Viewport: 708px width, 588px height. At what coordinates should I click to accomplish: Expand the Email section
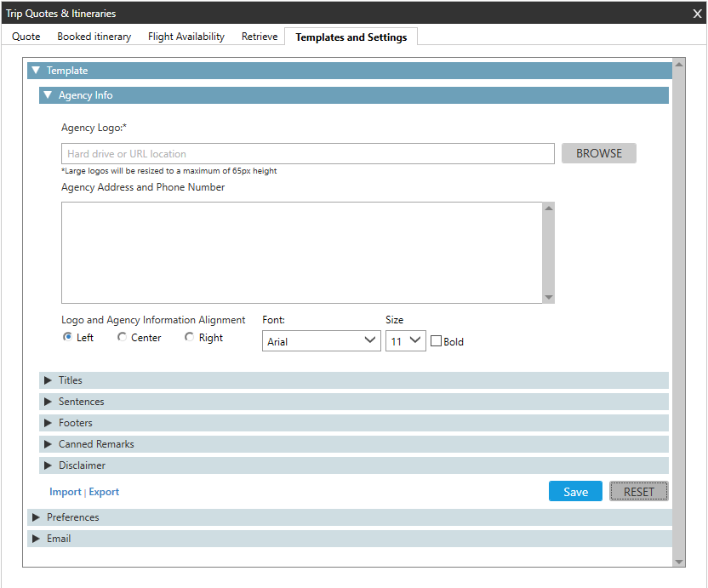click(x=36, y=539)
